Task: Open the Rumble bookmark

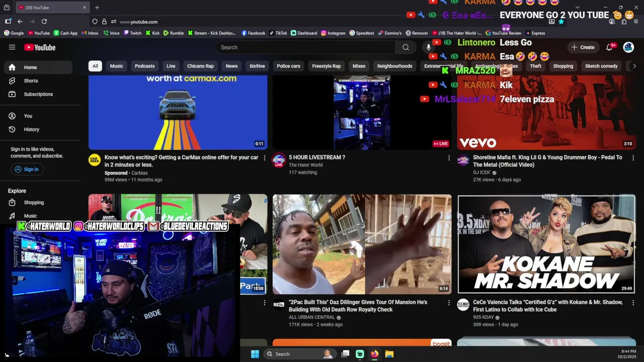Action: (174, 33)
